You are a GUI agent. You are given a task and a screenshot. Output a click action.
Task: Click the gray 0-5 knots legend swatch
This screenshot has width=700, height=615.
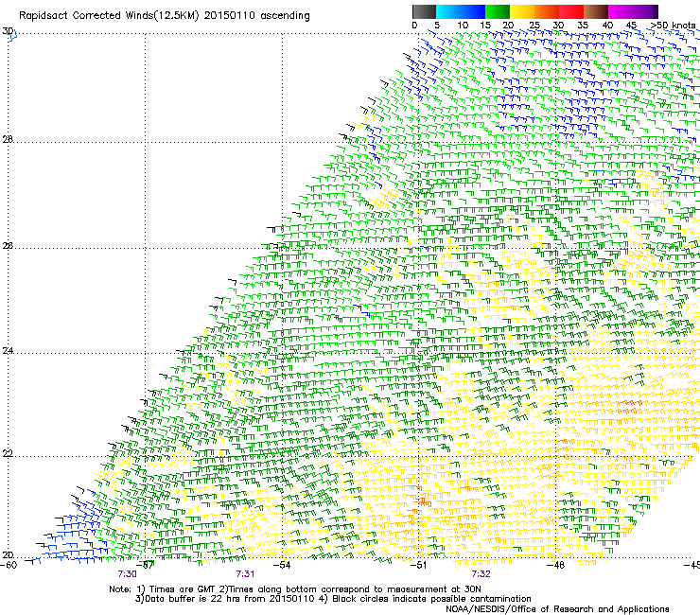[424, 11]
